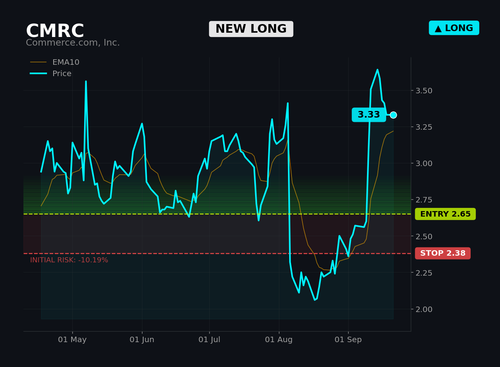This screenshot has width=500, height=367.
Task: Click the 01 Sep date label
Action: (348, 340)
